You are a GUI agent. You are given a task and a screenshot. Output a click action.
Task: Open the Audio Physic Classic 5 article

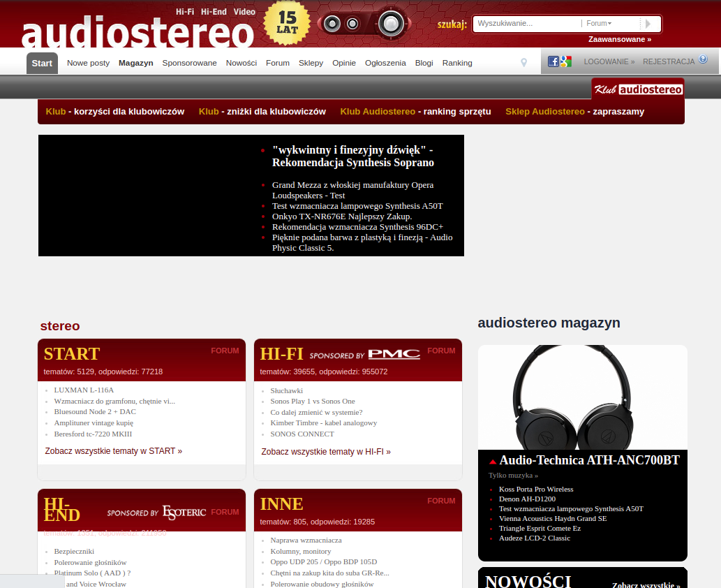[x=362, y=242]
